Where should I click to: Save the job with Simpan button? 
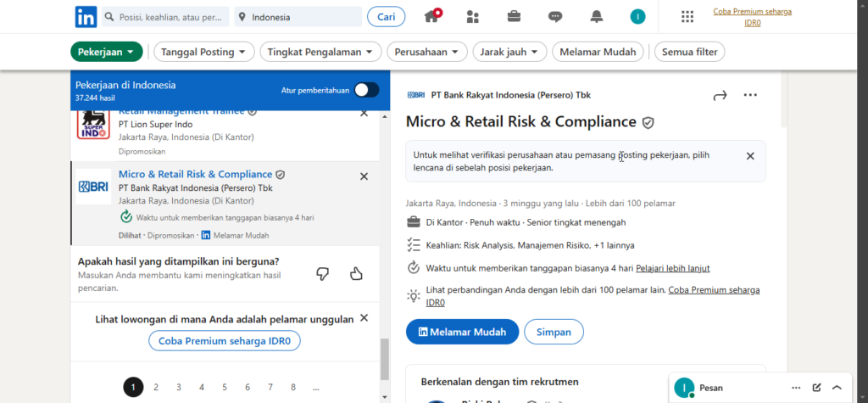[x=554, y=332]
